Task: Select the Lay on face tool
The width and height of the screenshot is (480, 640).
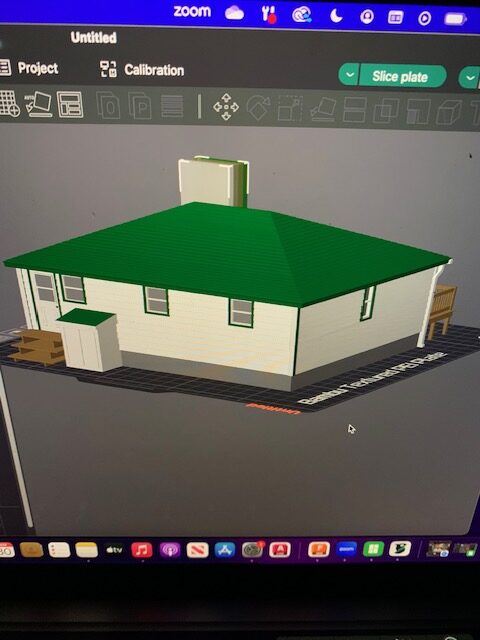Action: [323, 109]
